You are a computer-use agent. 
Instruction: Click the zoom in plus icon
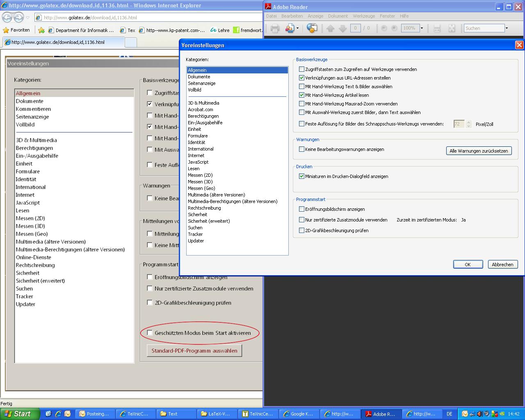pyautogui.click(x=394, y=28)
